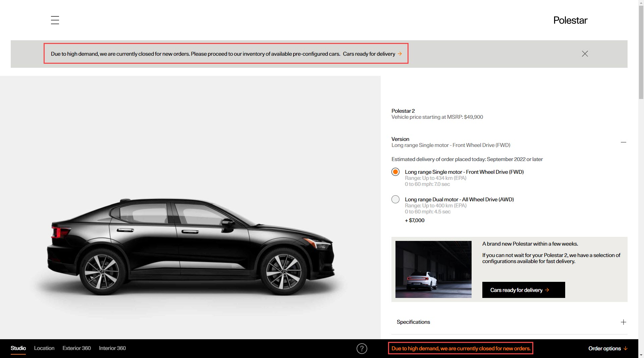Click the Polestar logo
Image resolution: width=644 pixels, height=358 pixels.
click(570, 20)
